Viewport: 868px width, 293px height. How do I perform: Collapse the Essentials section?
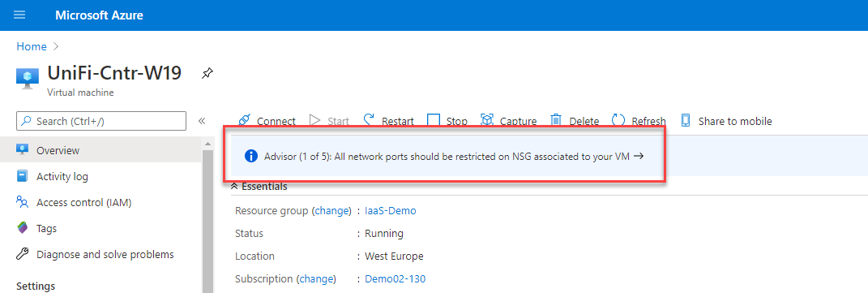259,187
